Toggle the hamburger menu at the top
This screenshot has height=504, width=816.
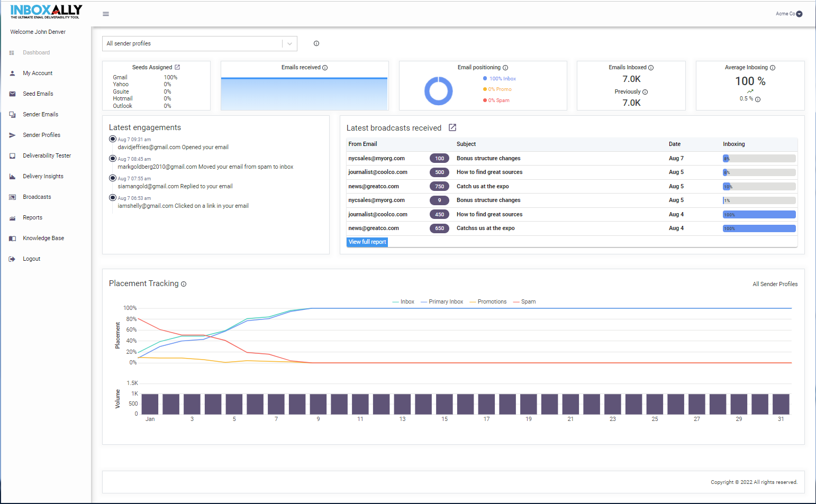point(105,14)
